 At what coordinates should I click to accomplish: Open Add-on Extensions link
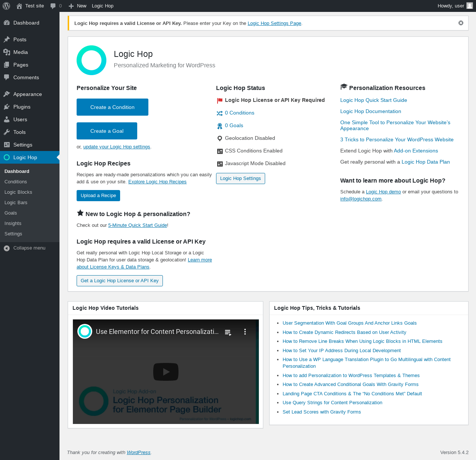click(x=416, y=151)
